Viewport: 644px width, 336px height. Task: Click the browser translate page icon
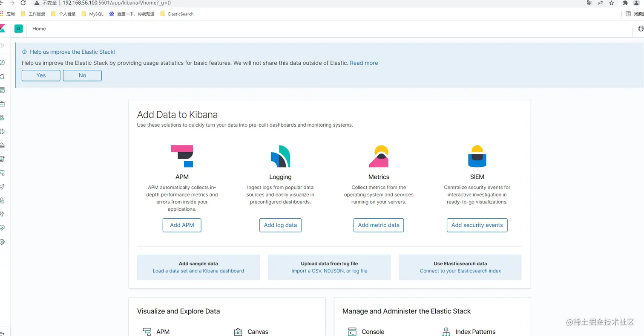pos(589,3)
